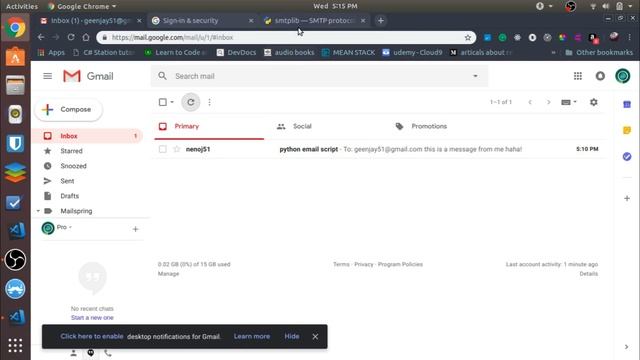Image resolution: width=640 pixels, height=360 pixels.
Task: Open Tasks side panel icon
Action: pos(627,156)
